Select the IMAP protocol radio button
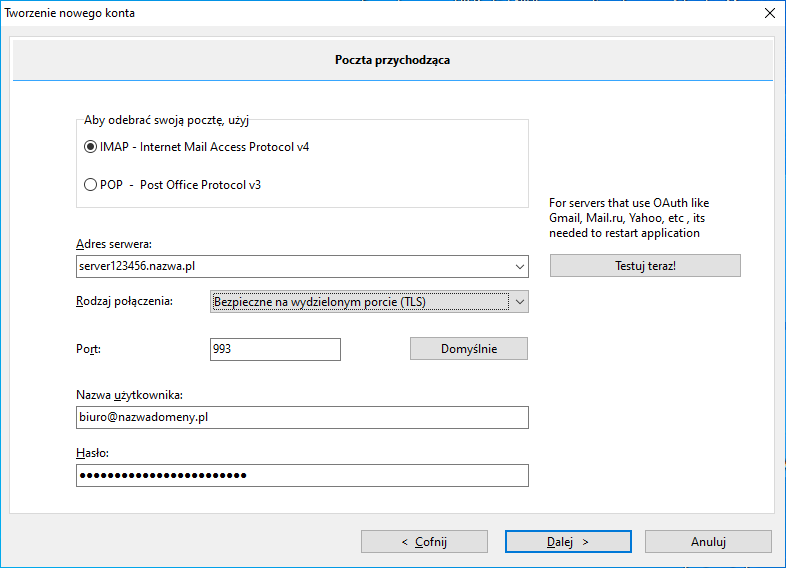The width and height of the screenshot is (786, 568). 90,147
